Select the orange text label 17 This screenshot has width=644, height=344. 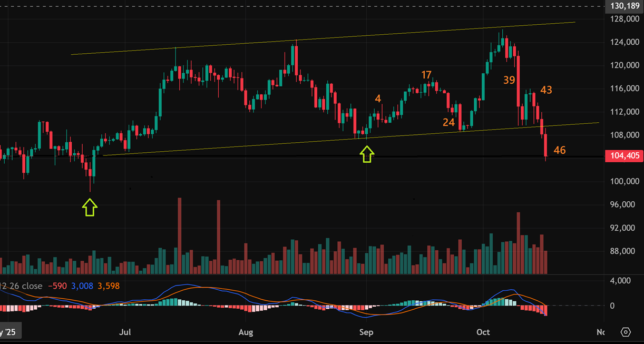pyautogui.click(x=426, y=75)
